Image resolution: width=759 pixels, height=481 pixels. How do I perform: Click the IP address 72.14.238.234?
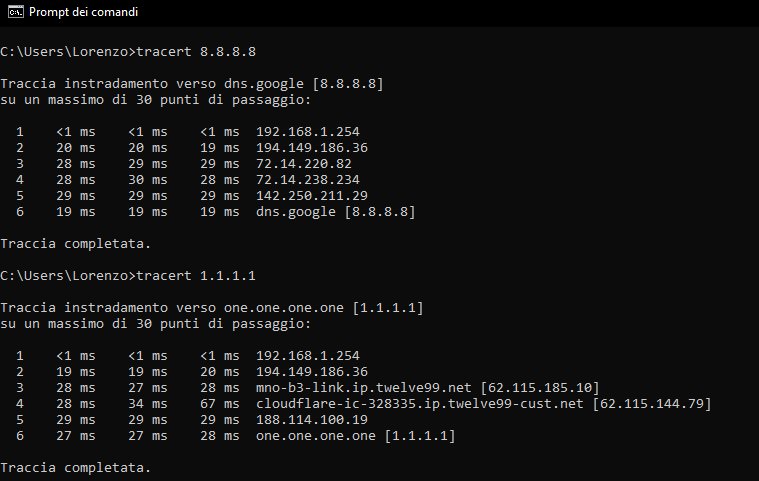(309, 179)
